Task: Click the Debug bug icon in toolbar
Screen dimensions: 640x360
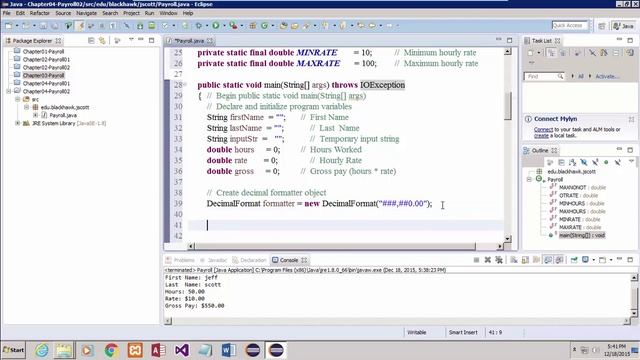Action: [199, 26]
